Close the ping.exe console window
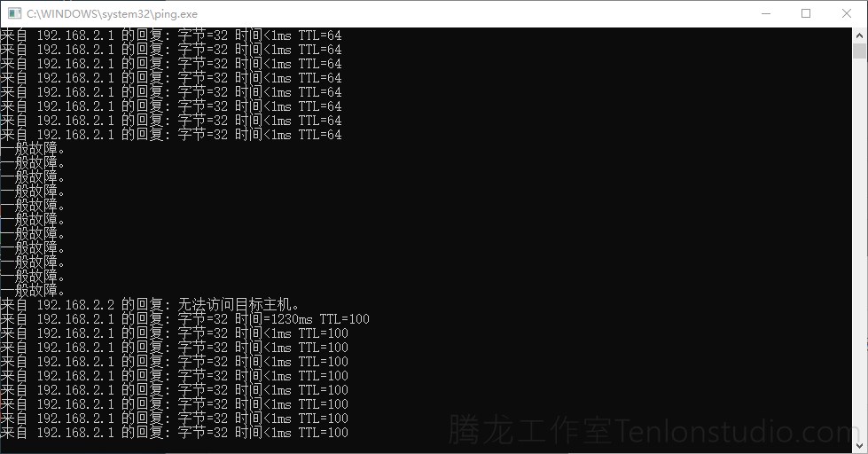 click(847, 13)
